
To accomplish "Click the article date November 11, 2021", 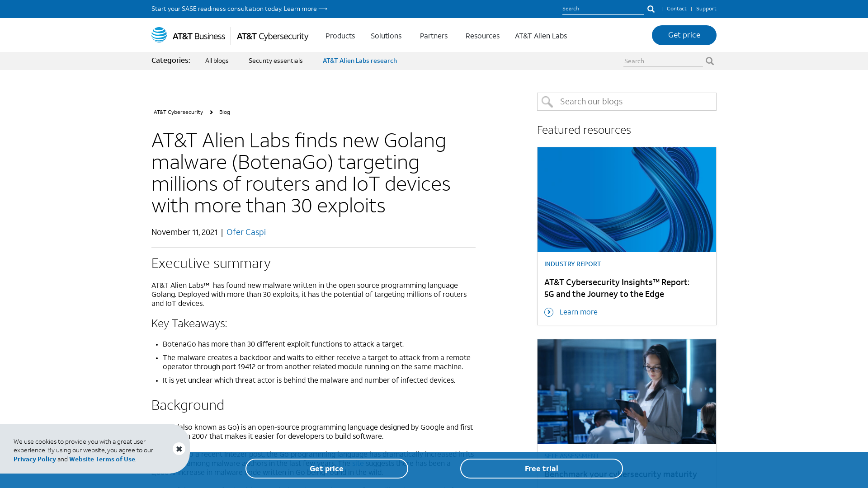I will pyautogui.click(x=184, y=232).
